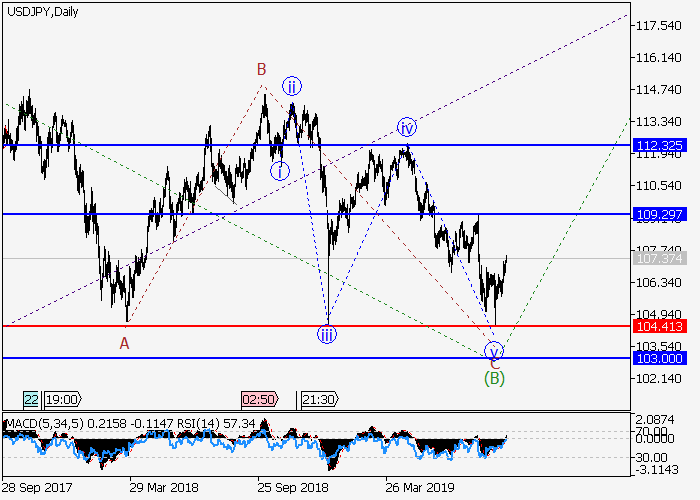Click the red 104.413 price level tag
The width and height of the screenshot is (700, 500).
point(657,326)
